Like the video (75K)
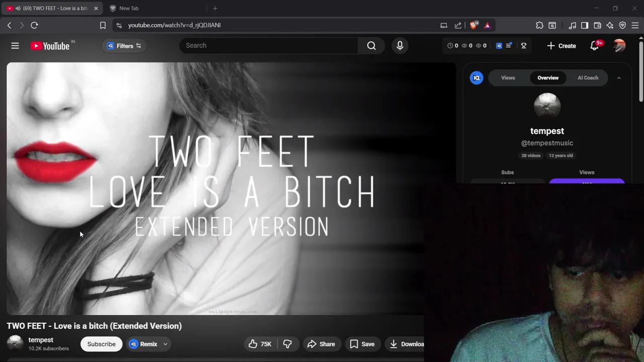Screen dimensions: 644x362 pos(260,344)
